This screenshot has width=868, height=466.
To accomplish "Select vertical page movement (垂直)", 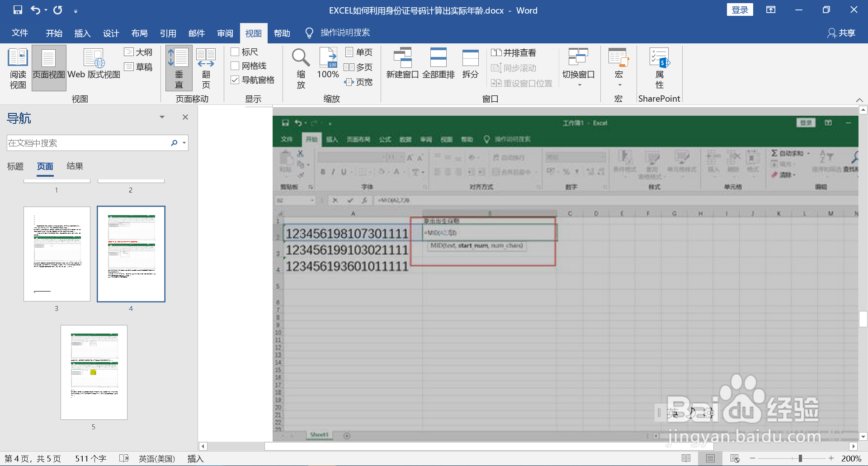I will (x=179, y=68).
